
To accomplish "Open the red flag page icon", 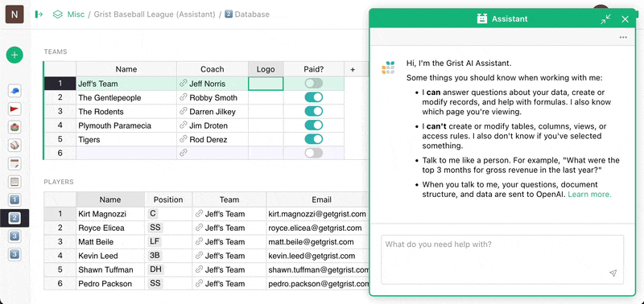I will click(14, 109).
